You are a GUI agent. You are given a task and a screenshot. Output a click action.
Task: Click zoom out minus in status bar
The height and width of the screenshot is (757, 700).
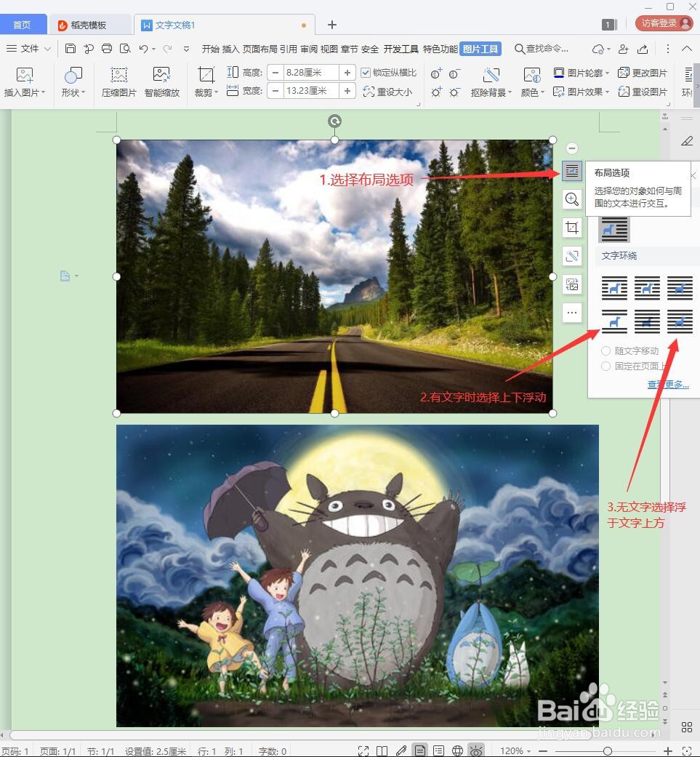point(543,750)
